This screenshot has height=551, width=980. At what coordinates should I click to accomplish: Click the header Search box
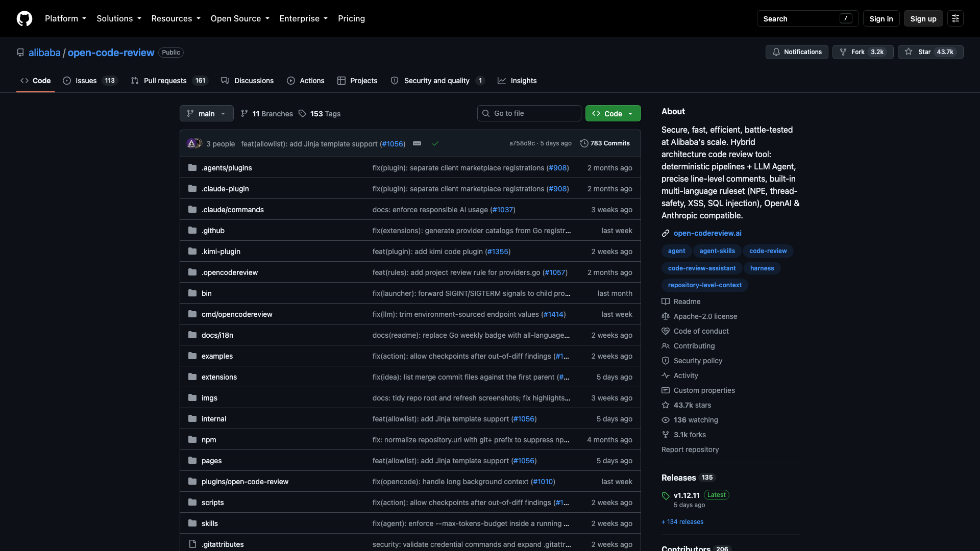pyautogui.click(x=807, y=18)
